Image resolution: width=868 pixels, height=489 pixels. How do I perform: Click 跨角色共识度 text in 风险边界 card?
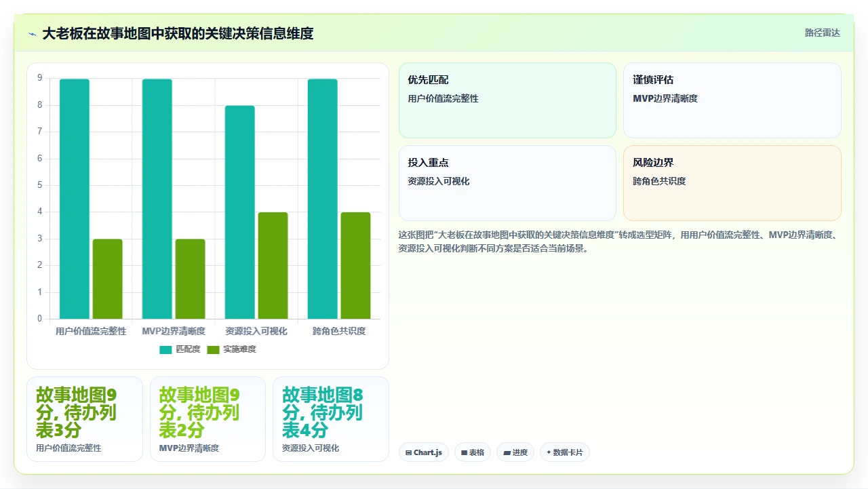point(659,181)
